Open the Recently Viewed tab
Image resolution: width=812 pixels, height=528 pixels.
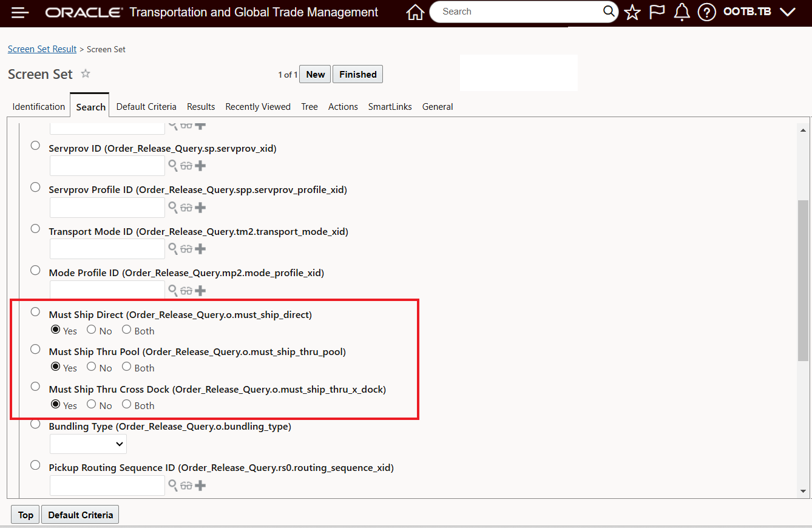[x=258, y=106]
